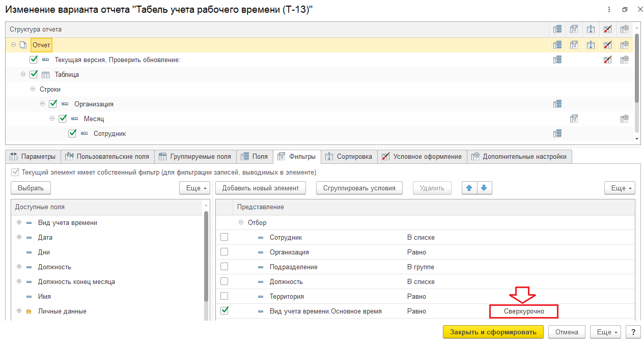Move filter element up with the blue arrow
The image size is (644, 343).
(x=469, y=188)
